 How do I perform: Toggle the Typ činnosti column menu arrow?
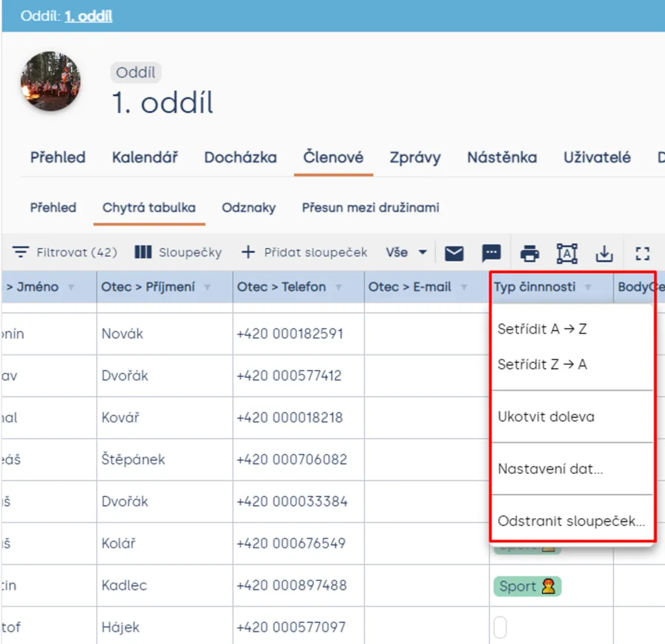tap(588, 287)
